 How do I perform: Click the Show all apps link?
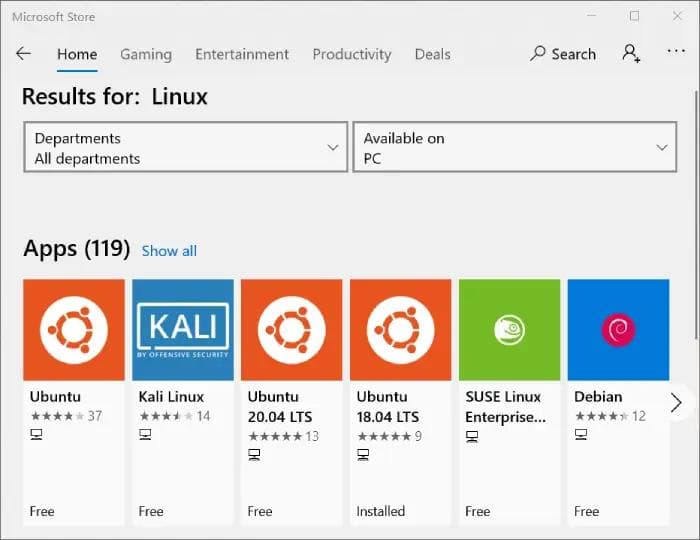tap(169, 251)
